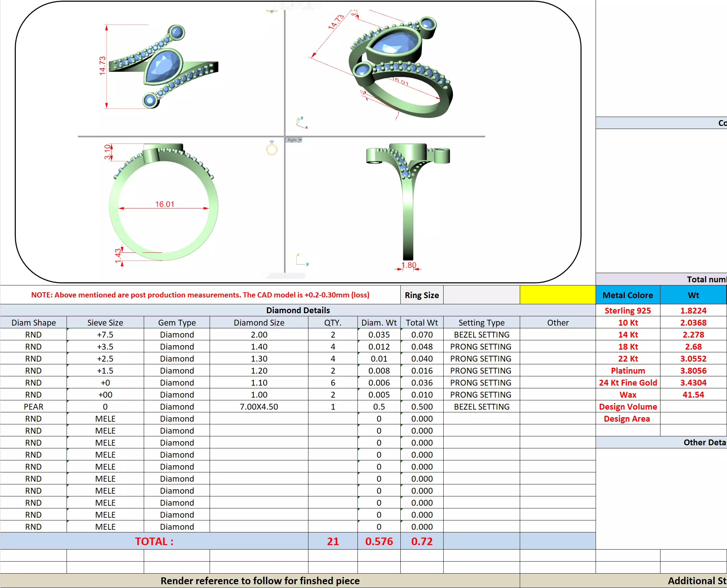Click the Right viewport title label
This screenshot has height=588, width=727.
(292, 140)
